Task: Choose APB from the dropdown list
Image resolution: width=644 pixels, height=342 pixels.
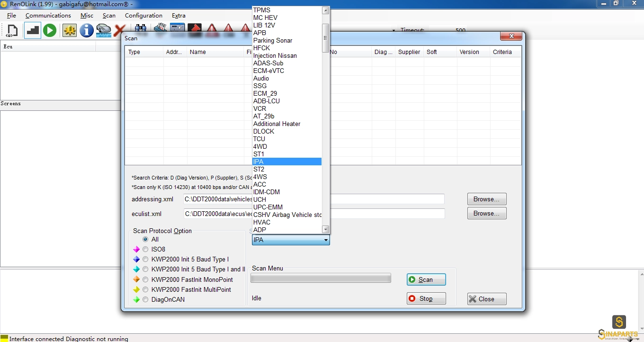Action: pos(287,33)
